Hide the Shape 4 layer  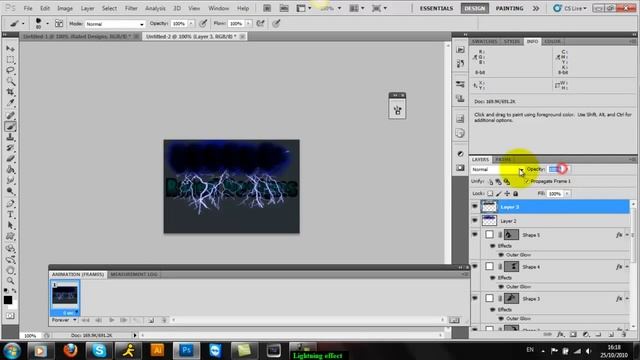coord(475,267)
